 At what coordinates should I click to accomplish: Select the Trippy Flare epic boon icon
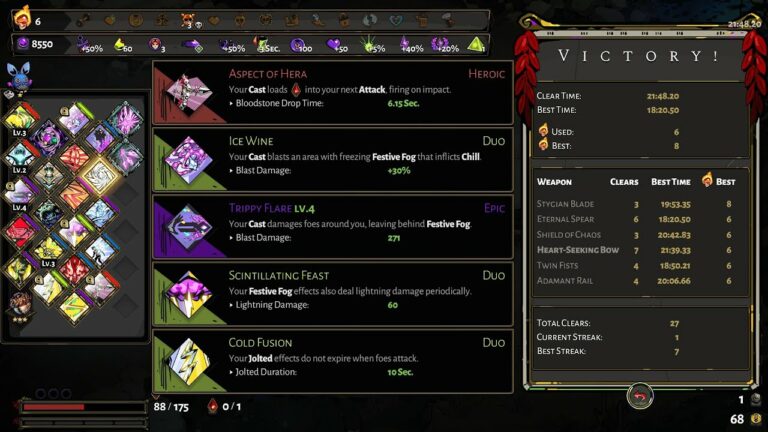(189, 226)
